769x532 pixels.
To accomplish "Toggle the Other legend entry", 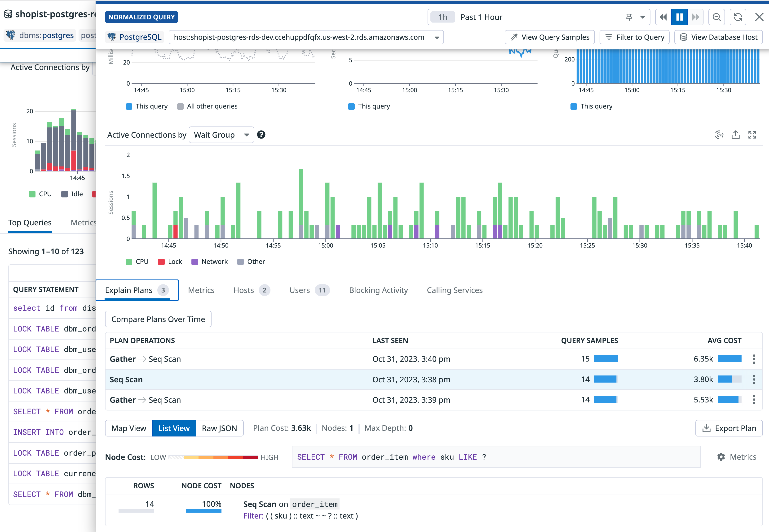I will [251, 262].
